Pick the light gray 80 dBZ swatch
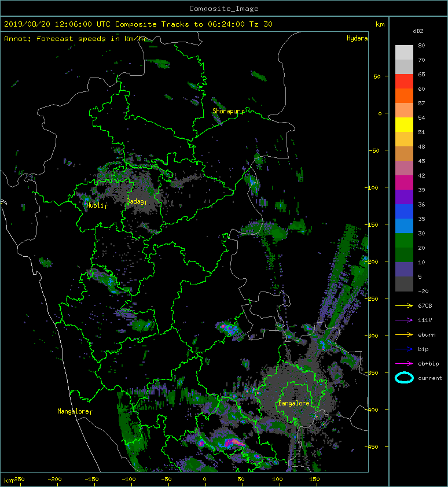The width and height of the screenshot is (448, 487). coord(404,53)
